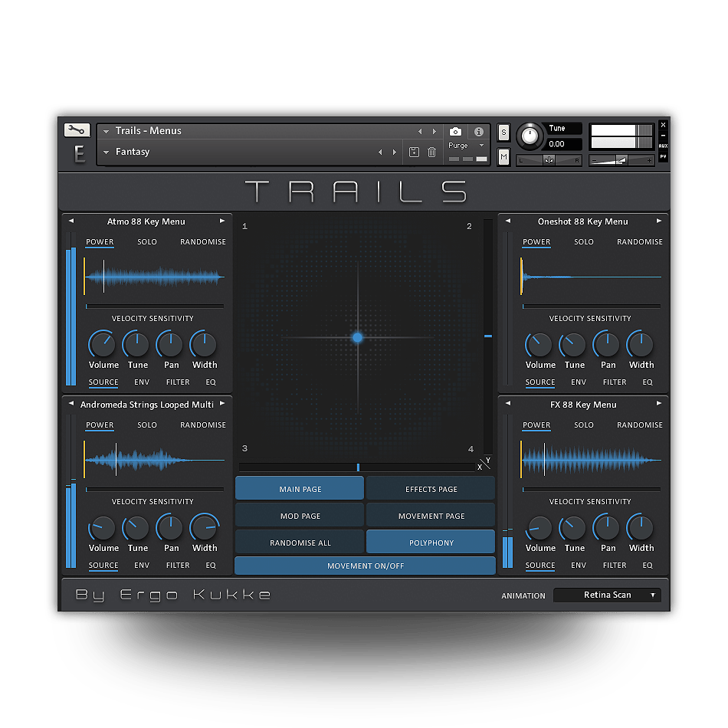Toggle MOVEMENT ON/OFF

pyautogui.click(x=365, y=566)
